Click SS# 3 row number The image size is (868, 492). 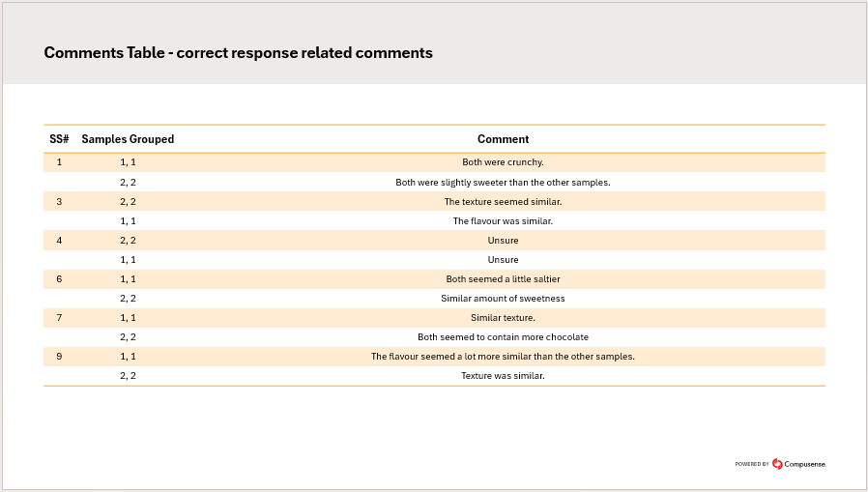[x=59, y=201]
